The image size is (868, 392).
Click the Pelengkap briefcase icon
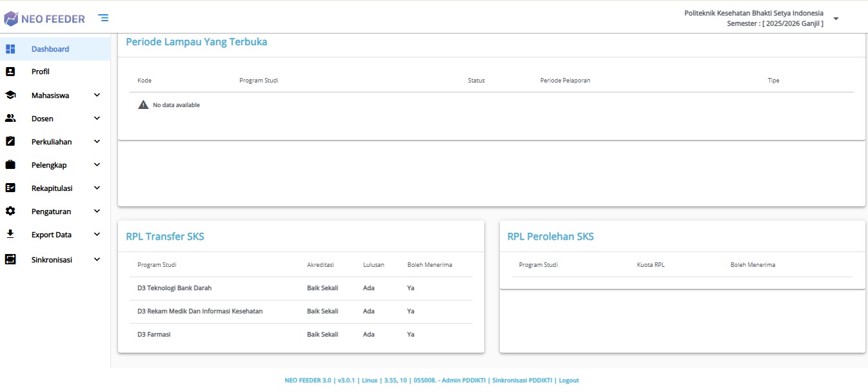pos(10,165)
